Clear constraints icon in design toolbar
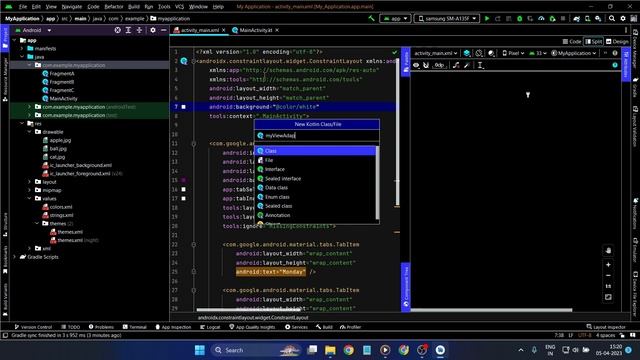640x360 pixels. pyautogui.click(x=456, y=65)
